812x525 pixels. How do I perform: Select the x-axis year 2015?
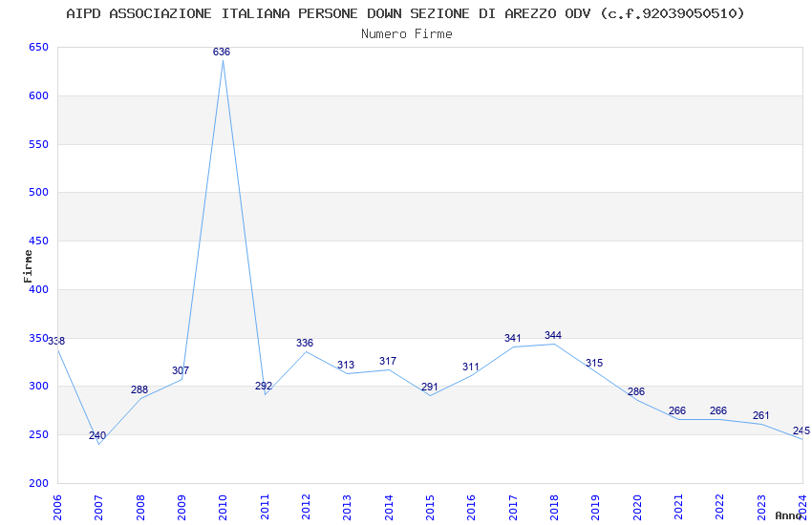point(430,507)
